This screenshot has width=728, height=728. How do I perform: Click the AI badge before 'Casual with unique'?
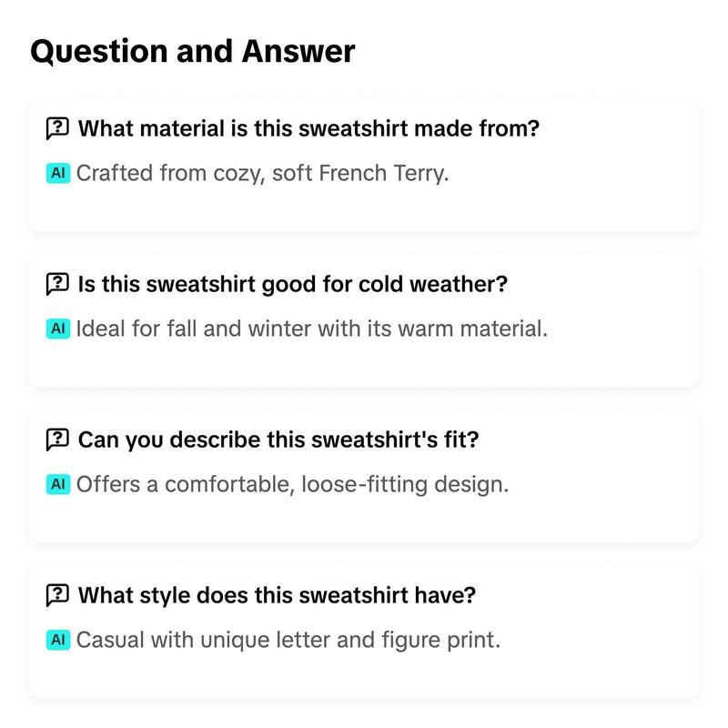pos(58,640)
